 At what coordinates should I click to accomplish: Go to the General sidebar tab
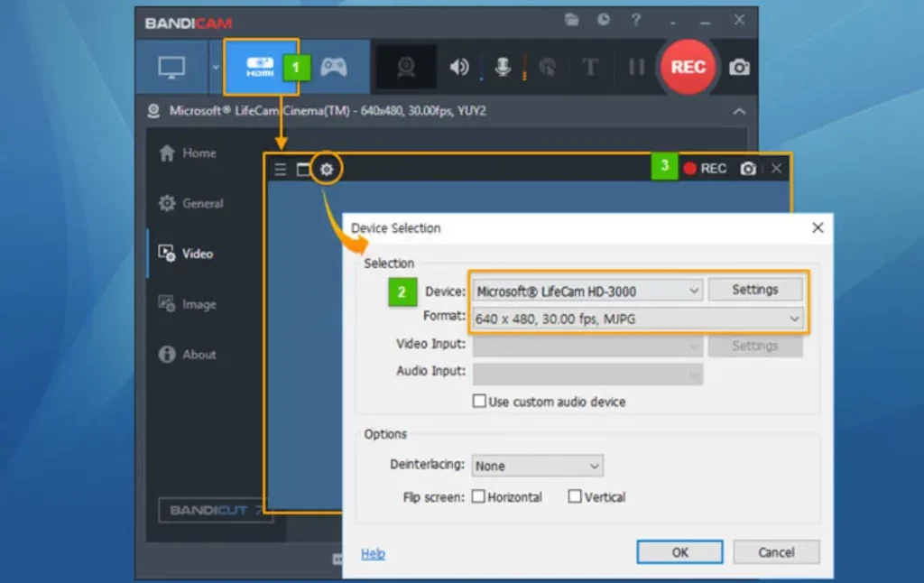[201, 203]
